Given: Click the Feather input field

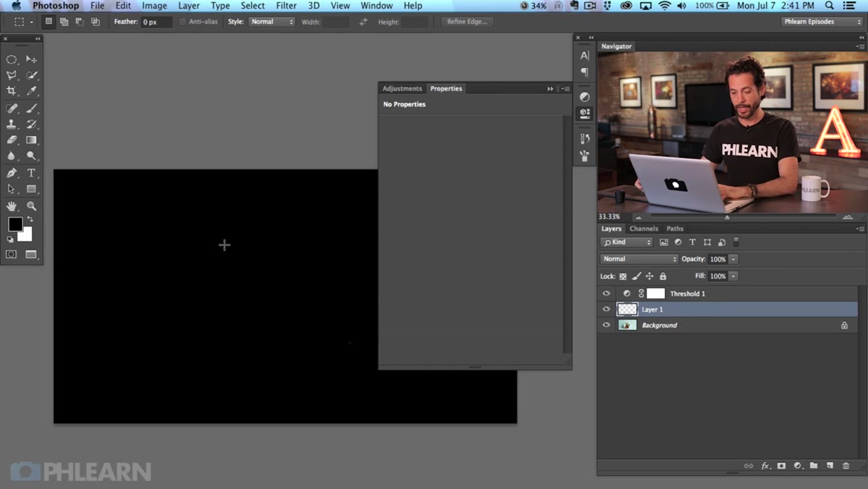Looking at the screenshot, I should [157, 22].
